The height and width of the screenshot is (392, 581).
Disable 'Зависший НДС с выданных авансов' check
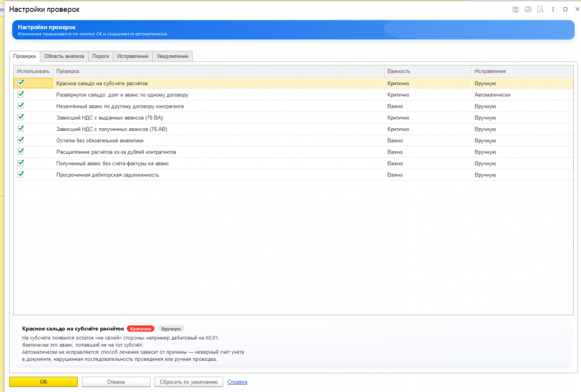point(21,117)
